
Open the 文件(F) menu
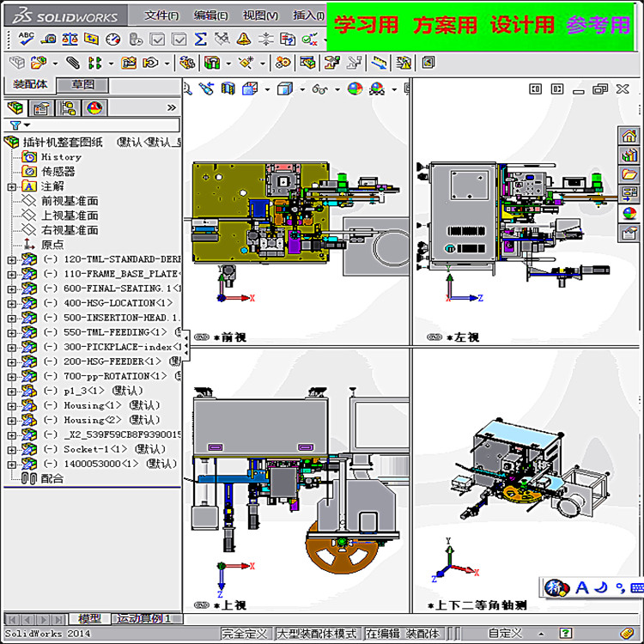(161, 15)
